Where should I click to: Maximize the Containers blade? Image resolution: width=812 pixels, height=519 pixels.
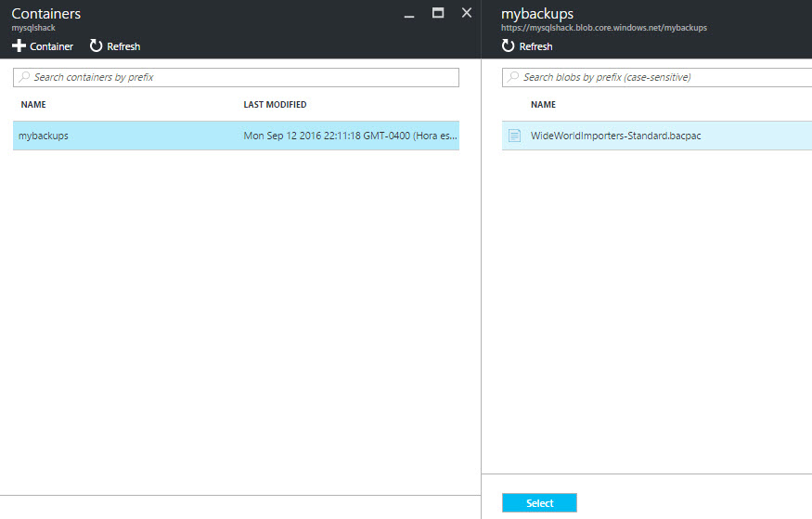click(438, 13)
